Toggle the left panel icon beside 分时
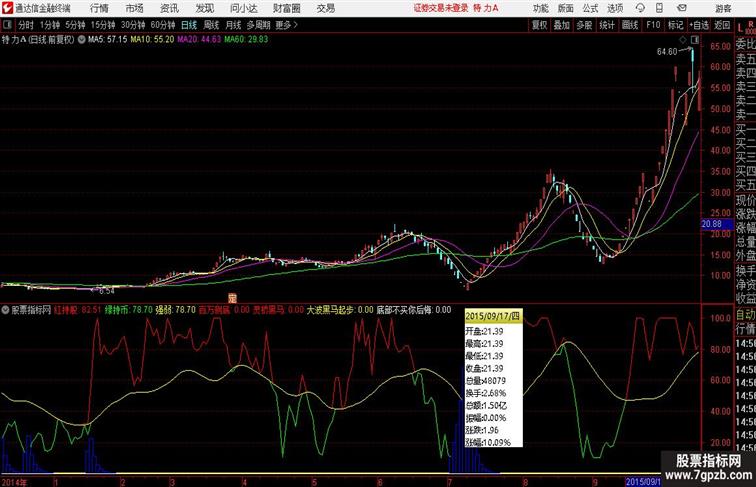 7,25
